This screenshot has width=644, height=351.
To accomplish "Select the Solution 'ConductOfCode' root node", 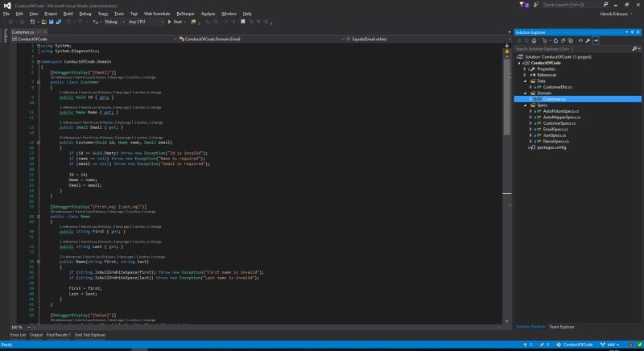I will 558,57.
